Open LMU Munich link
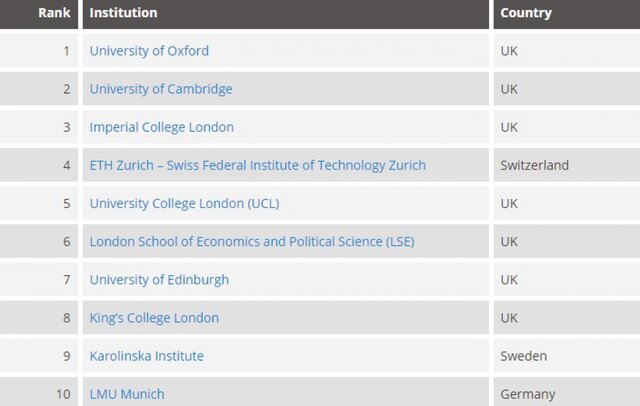Screen dimensions: 640x406 pyautogui.click(x=127, y=394)
